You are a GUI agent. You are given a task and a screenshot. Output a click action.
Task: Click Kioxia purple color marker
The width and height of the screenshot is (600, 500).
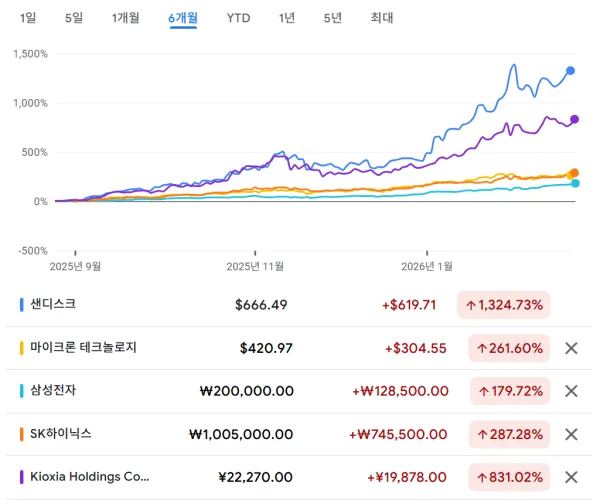(21, 477)
